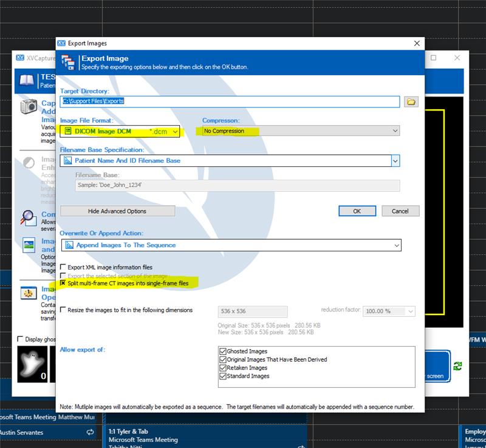Click the Export Image header icon
The image size is (486, 448).
[68, 63]
